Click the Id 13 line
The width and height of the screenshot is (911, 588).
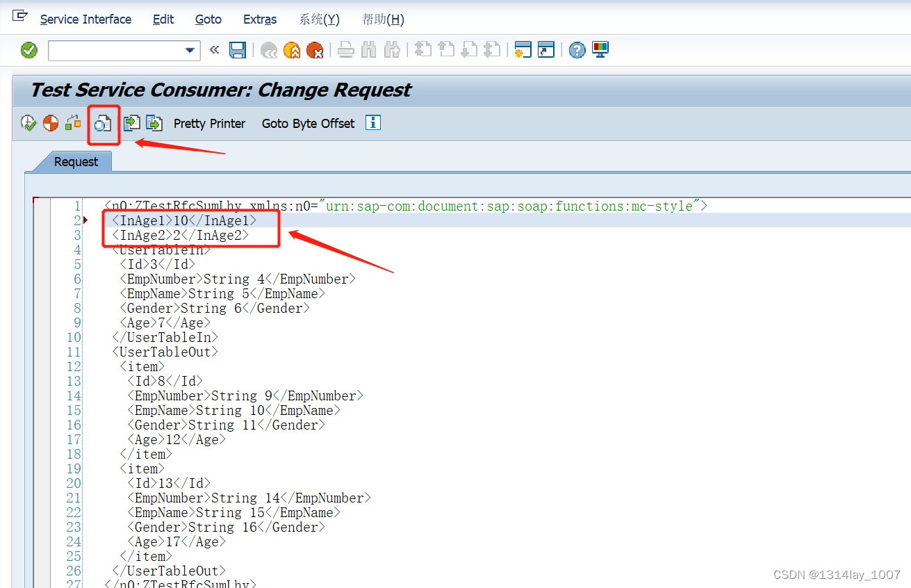point(169,483)
